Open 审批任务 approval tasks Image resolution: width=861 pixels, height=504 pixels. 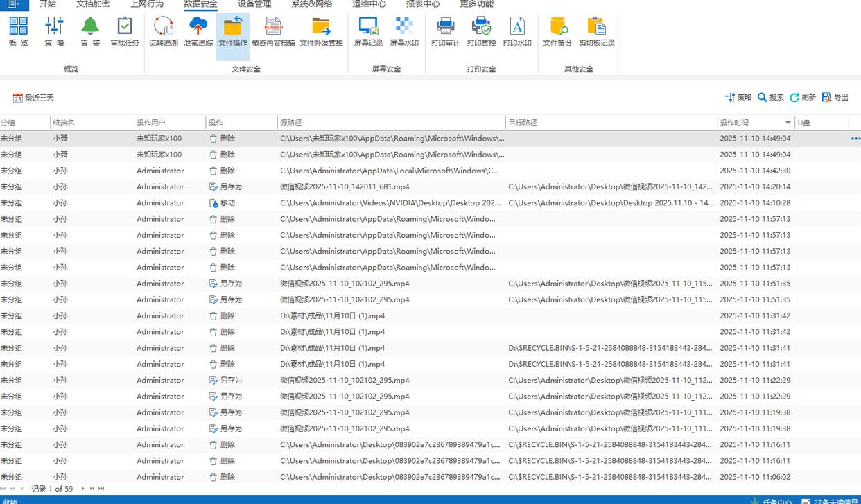(x=125, y=32)
